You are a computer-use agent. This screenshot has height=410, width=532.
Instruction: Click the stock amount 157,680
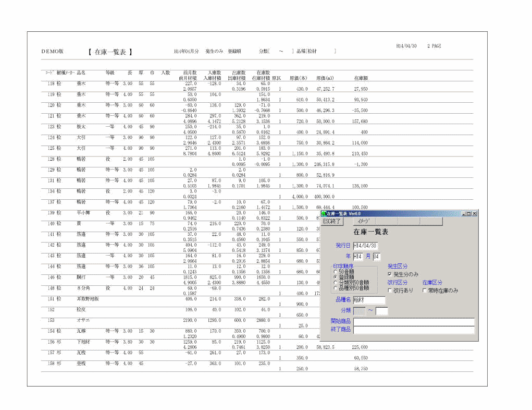(x=360, y=121)
